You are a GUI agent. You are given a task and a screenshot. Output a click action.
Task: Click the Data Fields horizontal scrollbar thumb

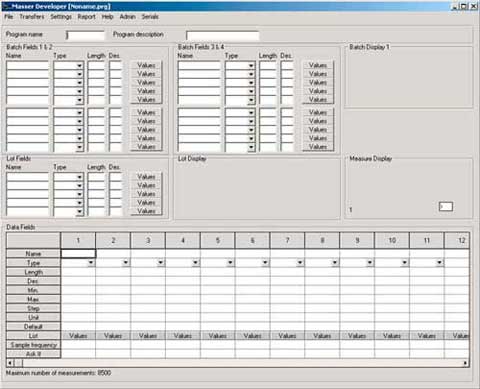pos(19,363)
